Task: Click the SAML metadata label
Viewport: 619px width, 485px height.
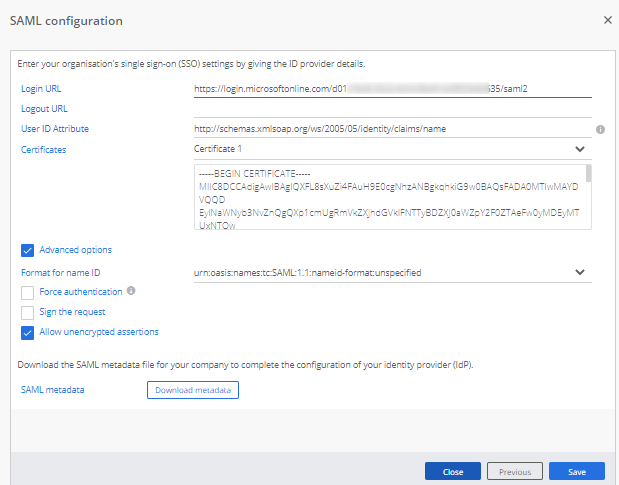Action: pyautogui.click(x=52, y=390)
